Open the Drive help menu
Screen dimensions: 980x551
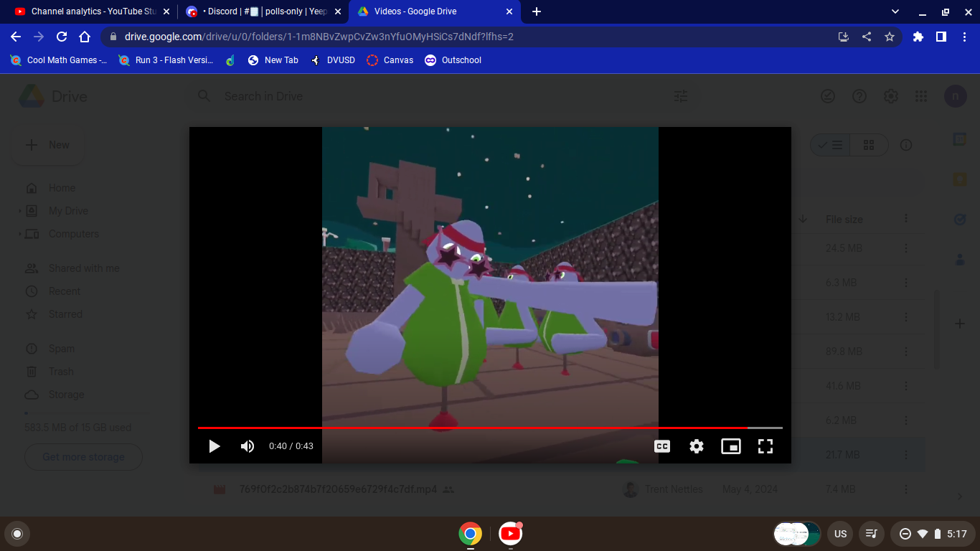859,96
